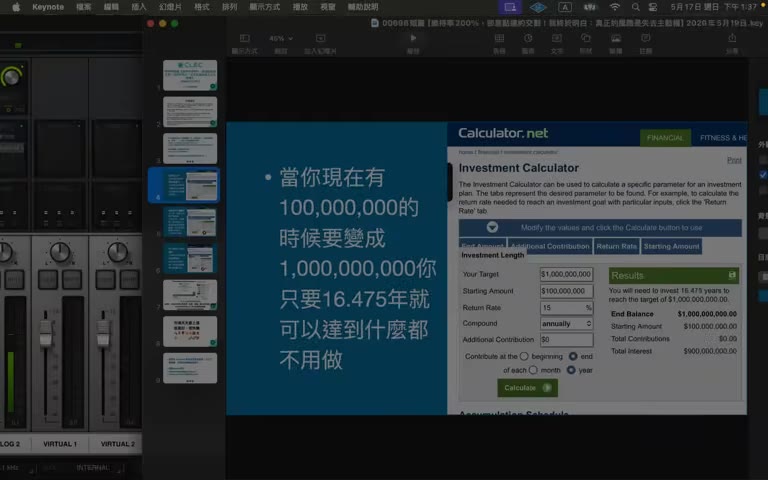Open the 格式 menu
The height and width of the screenshot is (480, 768).
point(202,7)
